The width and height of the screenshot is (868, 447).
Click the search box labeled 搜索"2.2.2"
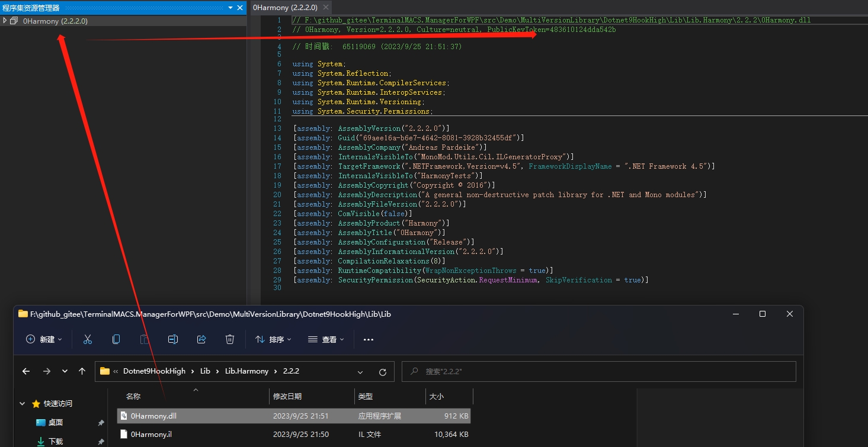(598, 371)
